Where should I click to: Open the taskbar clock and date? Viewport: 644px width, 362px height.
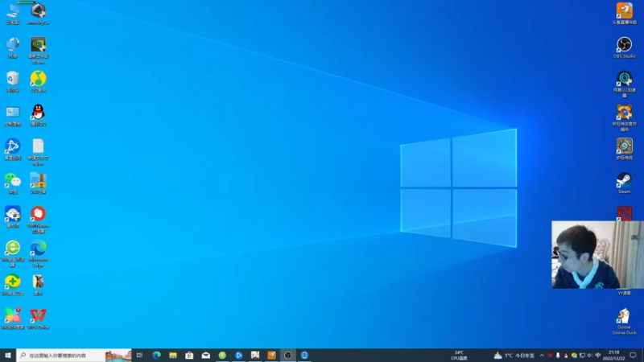[613, 356]
